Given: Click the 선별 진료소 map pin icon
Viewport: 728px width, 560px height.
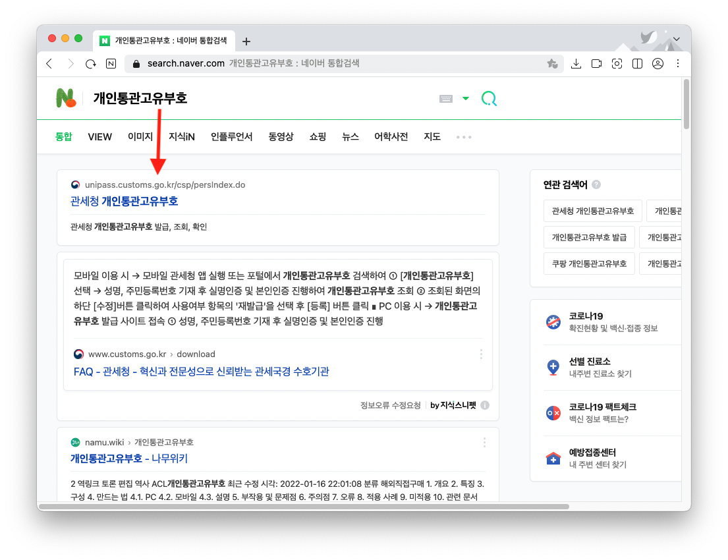Looking at the screenshot, I should tap(553, 368).
